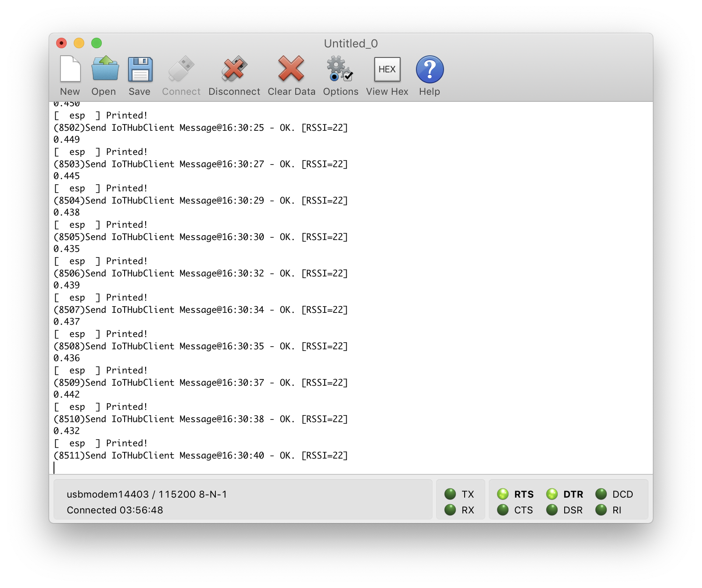Save the terminal output using Save icon
Screen dimensions: 702x588
click(140, 69)
